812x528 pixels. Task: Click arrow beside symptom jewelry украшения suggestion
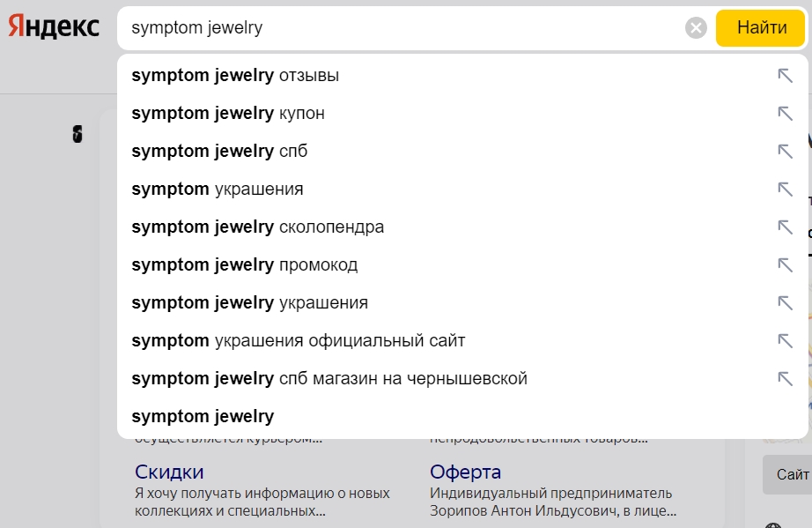785,303
